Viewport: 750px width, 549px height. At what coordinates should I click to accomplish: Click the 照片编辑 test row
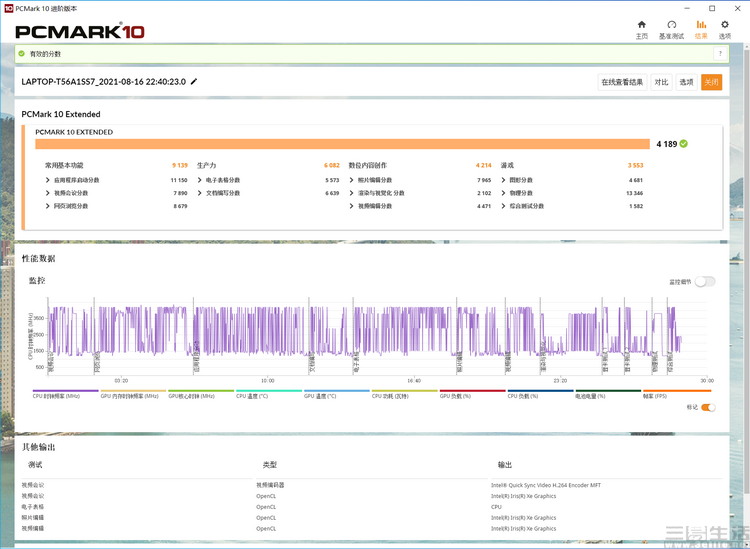(x=33, y=517)
